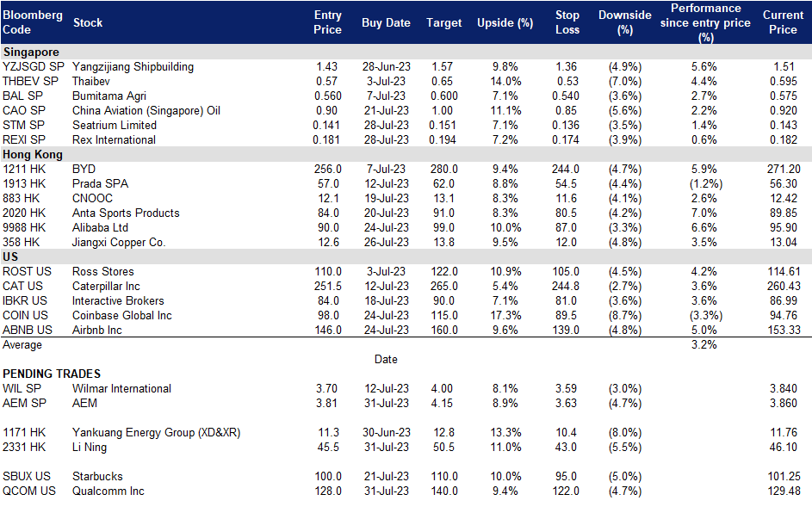
Task: Click the Bumitama Agri stock name
Action: click(x=109, y=96)
